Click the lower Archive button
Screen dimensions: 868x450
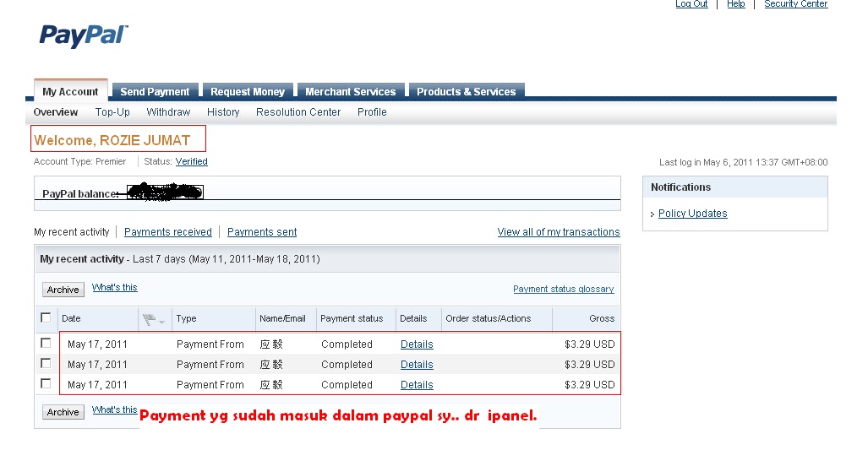63,412
